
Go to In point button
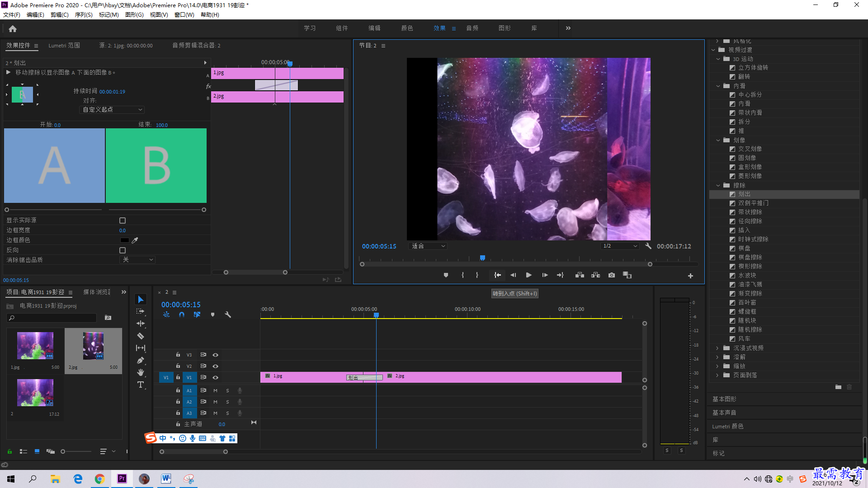[x=497, y=275]
